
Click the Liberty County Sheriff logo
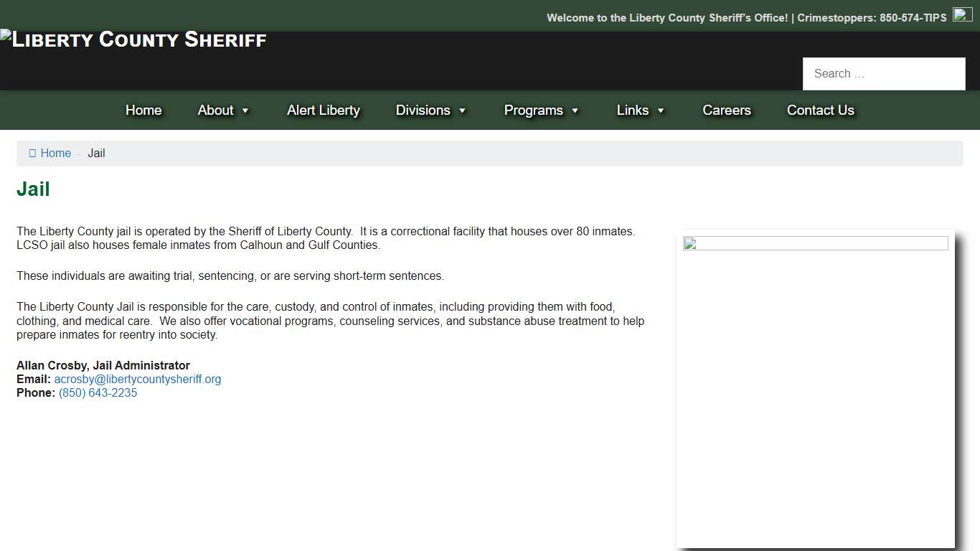pyautogui.click(x=133, y=39)
